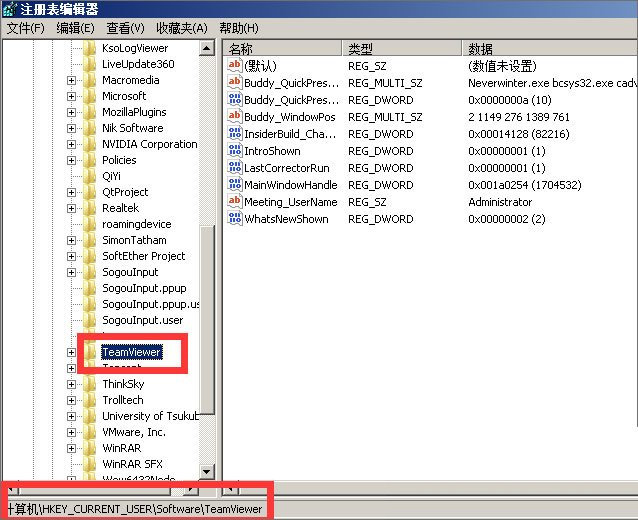Click the WhatsNewShown DWORD icon
Viewport: 638px width, 520px height.
(235, 218)
